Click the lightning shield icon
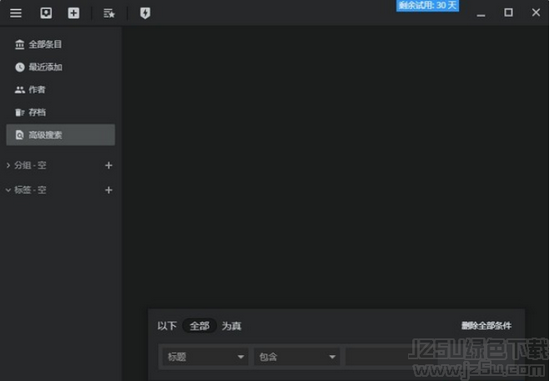 (145, 13)
